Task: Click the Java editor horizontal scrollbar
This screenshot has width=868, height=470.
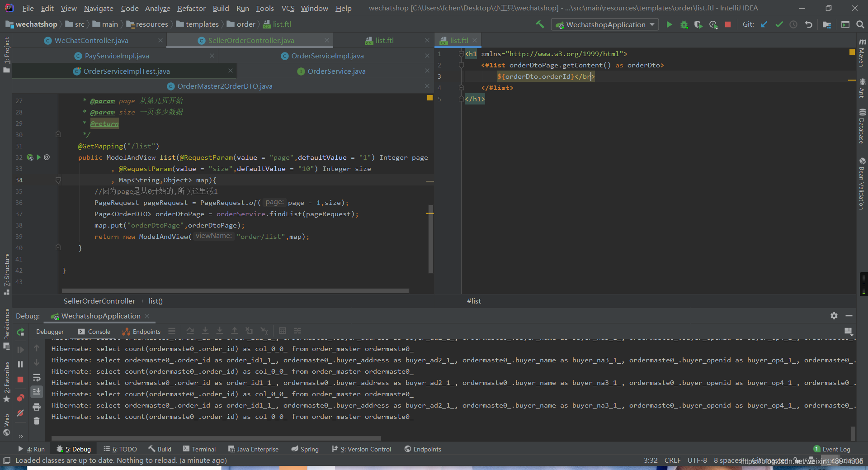Action: [x=235, y=291]
